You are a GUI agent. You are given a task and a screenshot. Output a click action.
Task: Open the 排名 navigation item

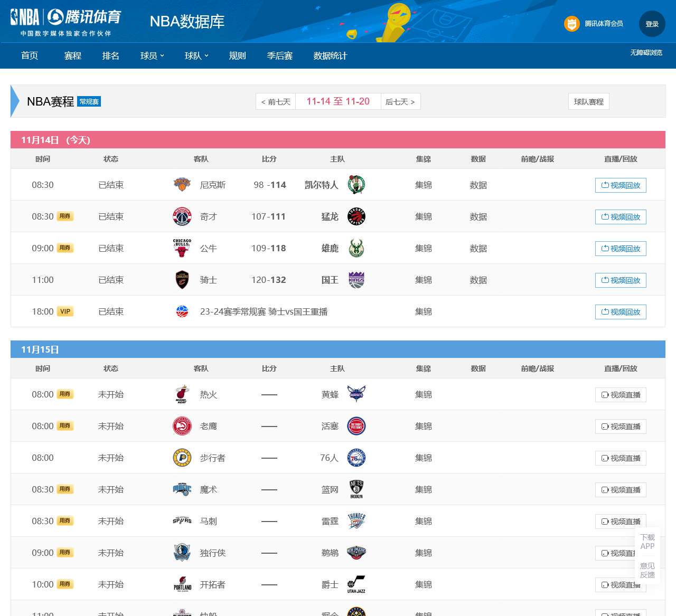click(110, 55)
